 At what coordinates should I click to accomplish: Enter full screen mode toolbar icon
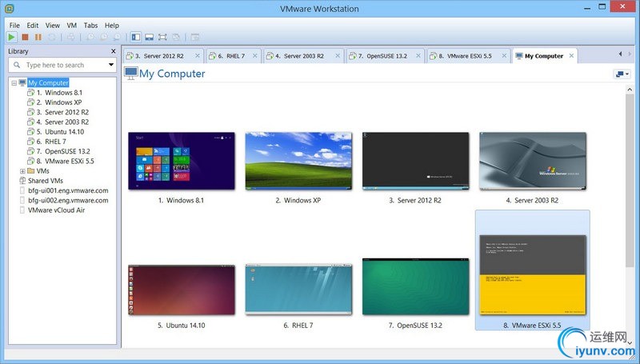(162, 37)
